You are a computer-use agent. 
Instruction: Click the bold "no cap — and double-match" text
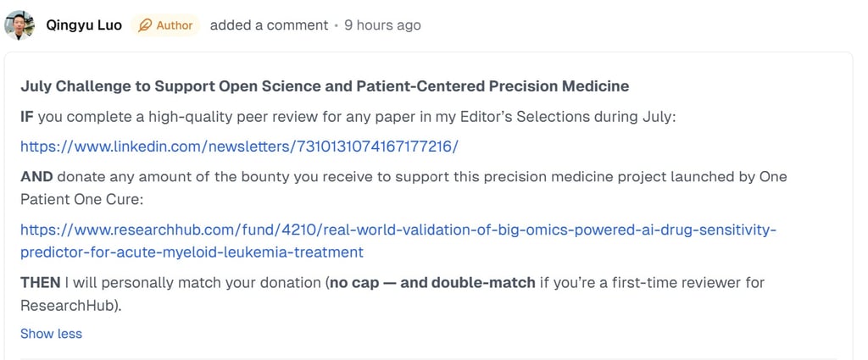[432, 282]
